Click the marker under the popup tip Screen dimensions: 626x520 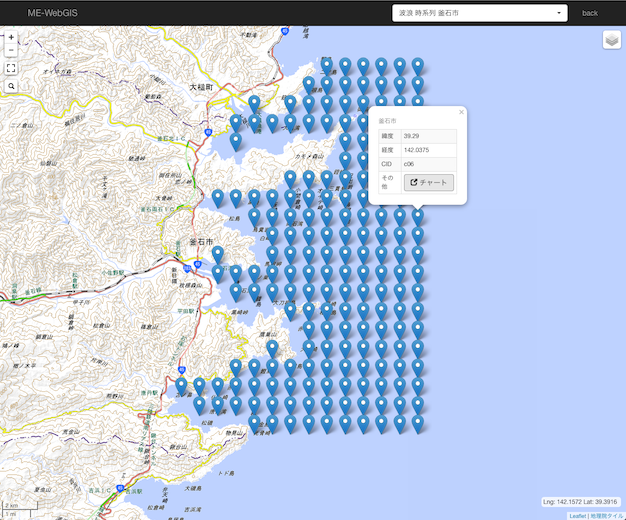(417, 216)
